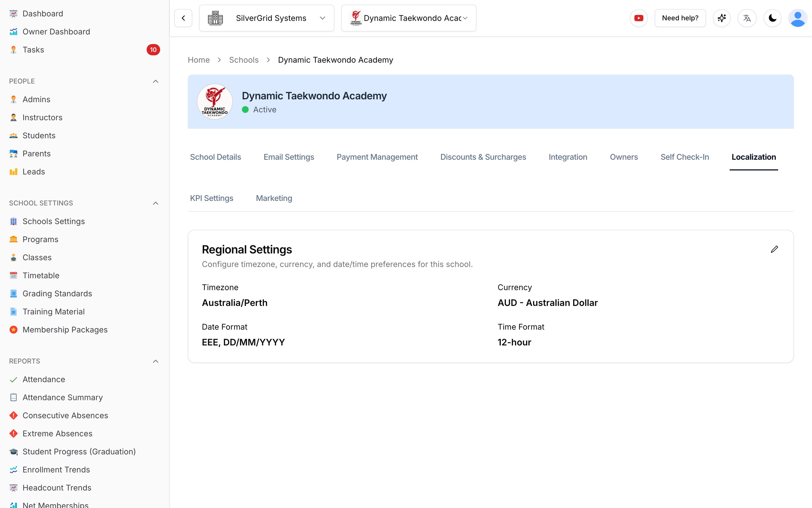The width and height of the screenshot is (812, 508).
Task: Click the Students group icon
Action: click(14, 136)
